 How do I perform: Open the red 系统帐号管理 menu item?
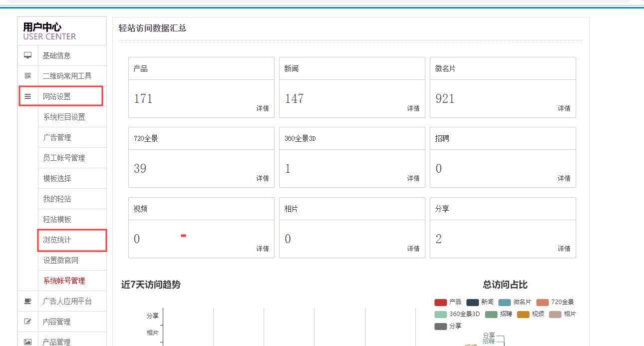coord(64,281)
